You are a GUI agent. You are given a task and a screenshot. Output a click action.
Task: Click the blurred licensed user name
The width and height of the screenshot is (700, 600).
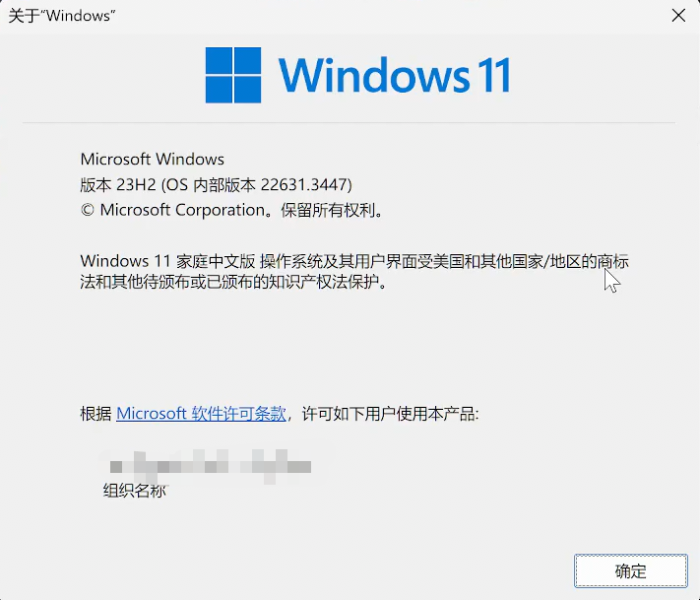211,466
